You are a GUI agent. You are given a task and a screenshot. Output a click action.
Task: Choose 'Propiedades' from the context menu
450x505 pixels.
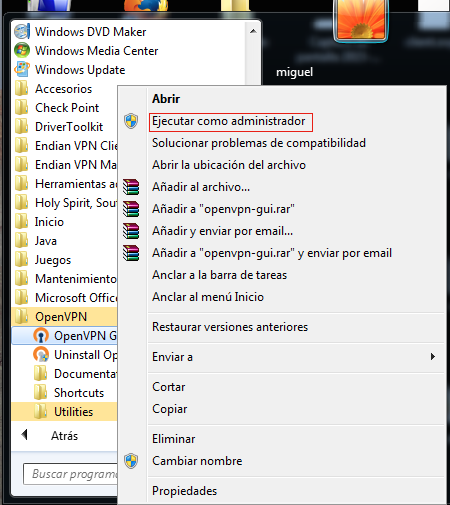tap(185, 491)
